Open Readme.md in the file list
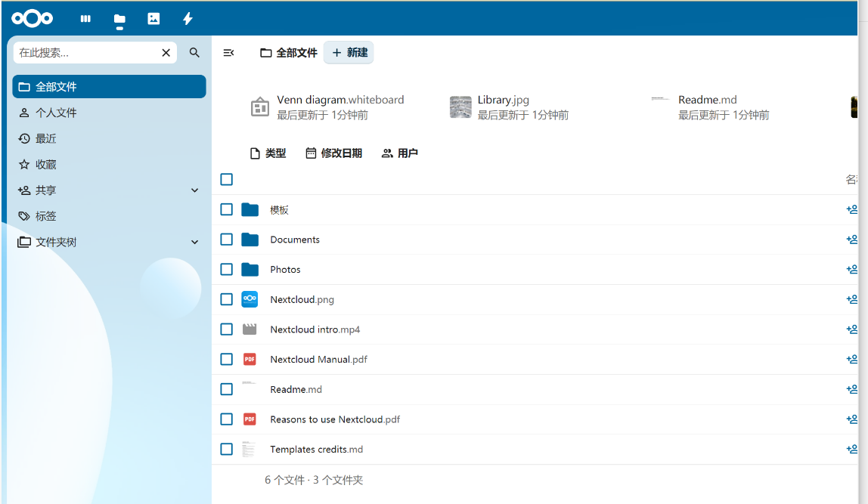 296,389
